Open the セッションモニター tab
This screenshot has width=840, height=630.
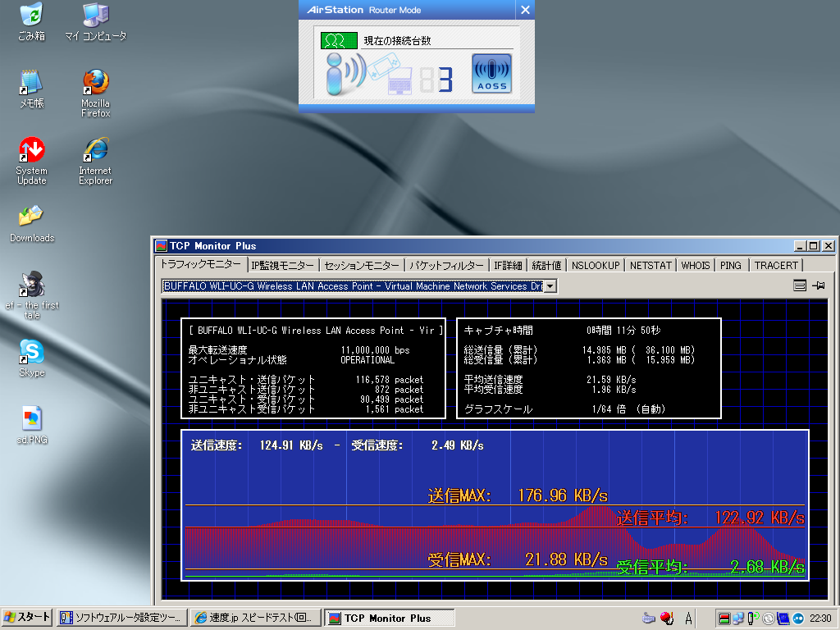pyautogui.click(x=362, y=265)
